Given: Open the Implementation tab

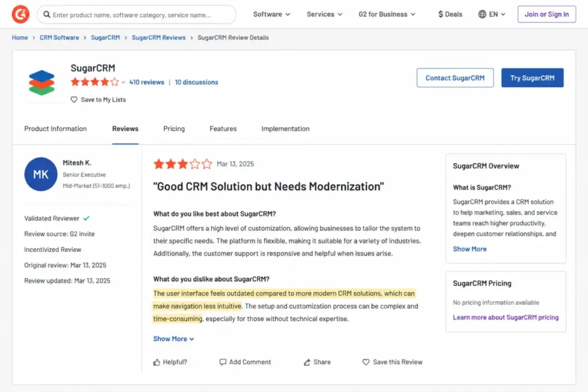Looking at the screenshot, I should point(285,129).
